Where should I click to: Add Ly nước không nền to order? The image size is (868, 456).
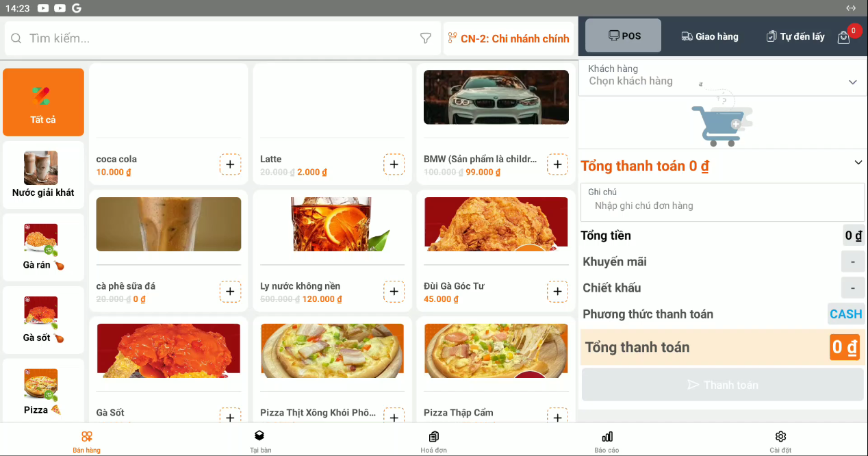(x=394, y=292)
